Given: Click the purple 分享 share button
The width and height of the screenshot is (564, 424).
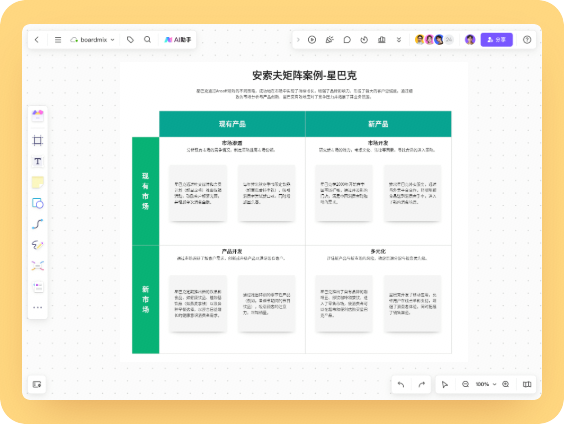Looking at the screenshot, I should pyautogui.click(x=496, y=40).
